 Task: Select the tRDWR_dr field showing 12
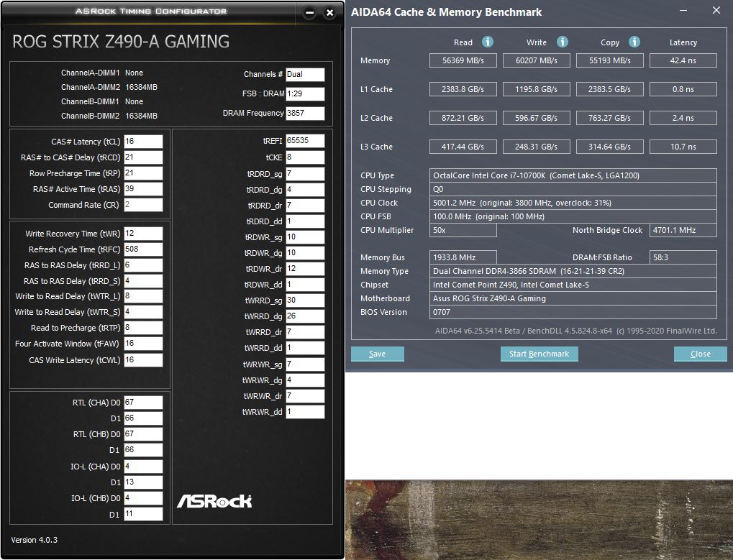click(x=305, y=269)
